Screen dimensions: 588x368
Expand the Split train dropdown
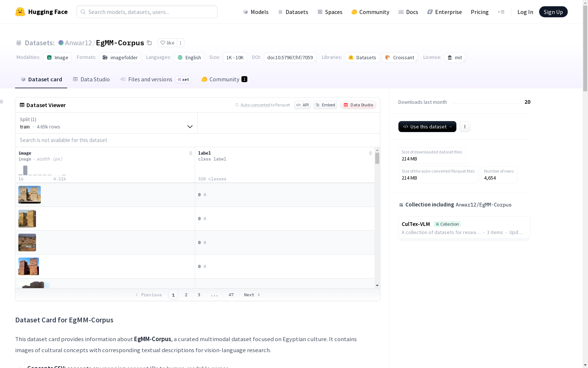coord(107,123)
